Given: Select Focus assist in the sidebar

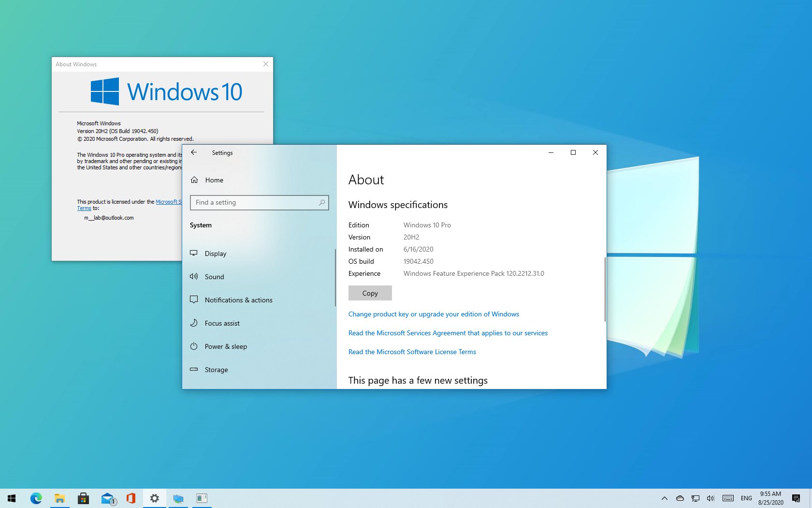Looking at the screenshot, I should (x=222, y=323).
